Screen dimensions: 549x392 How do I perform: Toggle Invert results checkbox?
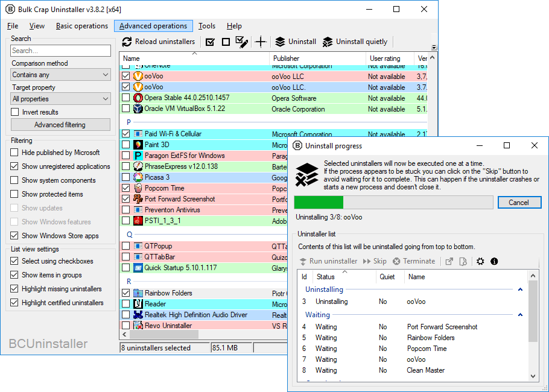pos(14,112)
